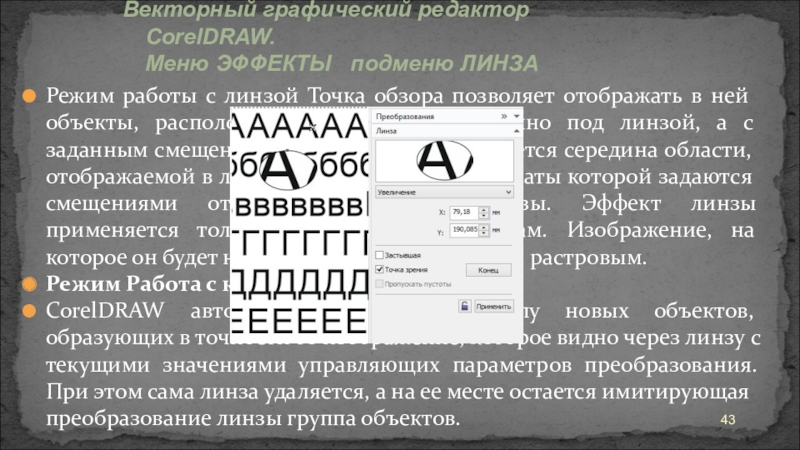Increase X value with up spinner

coord(484,209)
